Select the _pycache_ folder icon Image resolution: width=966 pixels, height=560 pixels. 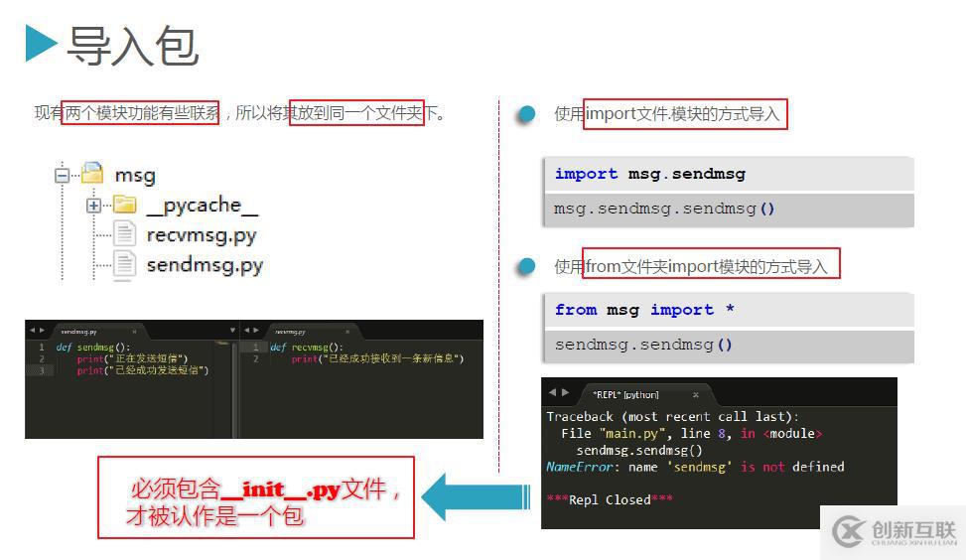[125, 204]
